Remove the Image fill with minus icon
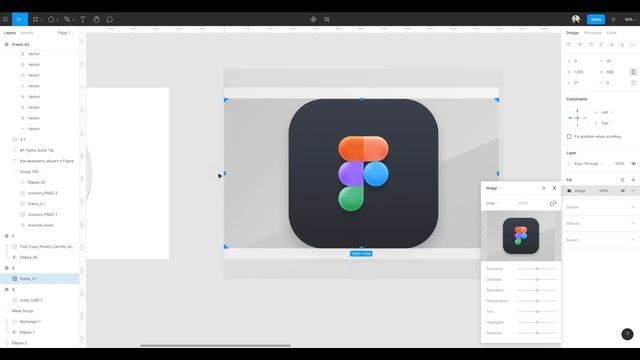This screenshot has height=360, width=640. 633,191
